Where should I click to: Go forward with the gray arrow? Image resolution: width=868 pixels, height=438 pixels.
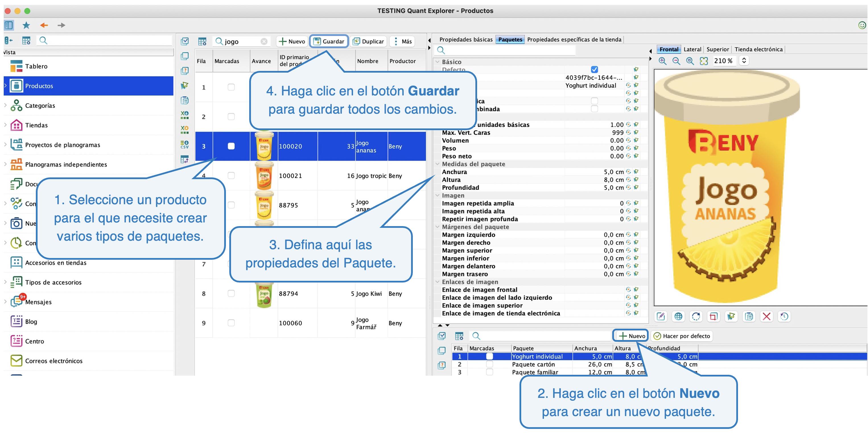[61, 25]
